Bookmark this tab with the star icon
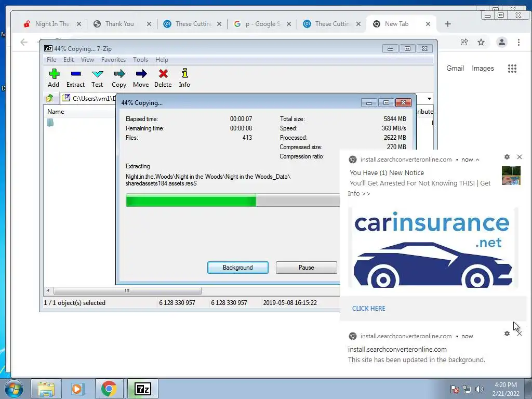 481,42
